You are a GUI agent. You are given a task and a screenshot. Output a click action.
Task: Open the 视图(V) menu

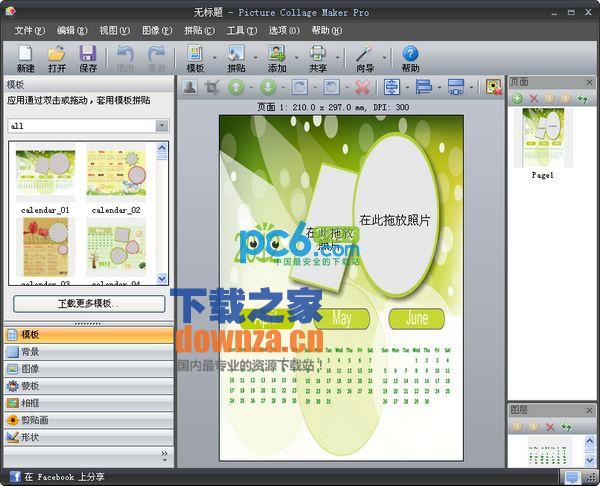coord(114,30)
